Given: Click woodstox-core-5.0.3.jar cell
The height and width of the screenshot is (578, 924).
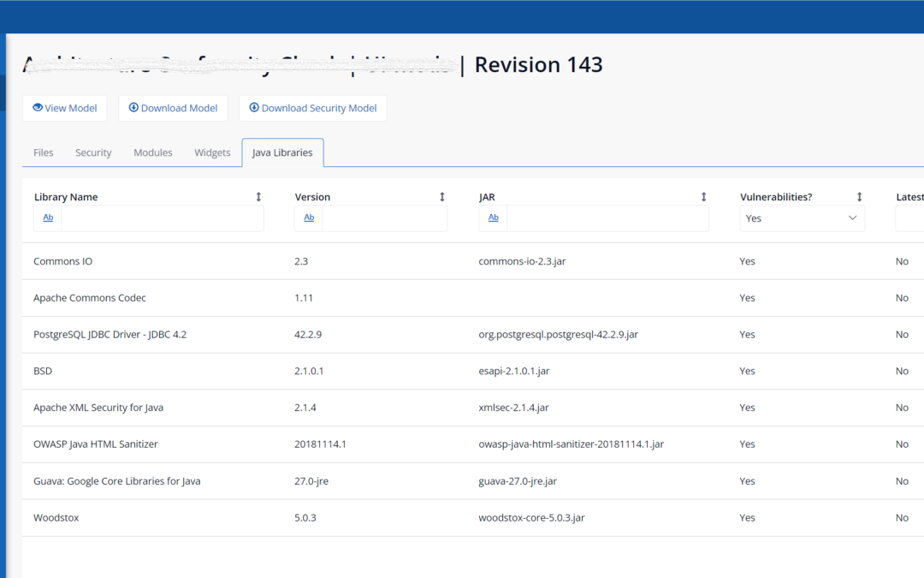Looking at the screenshot, I should [x=531, y=518].
